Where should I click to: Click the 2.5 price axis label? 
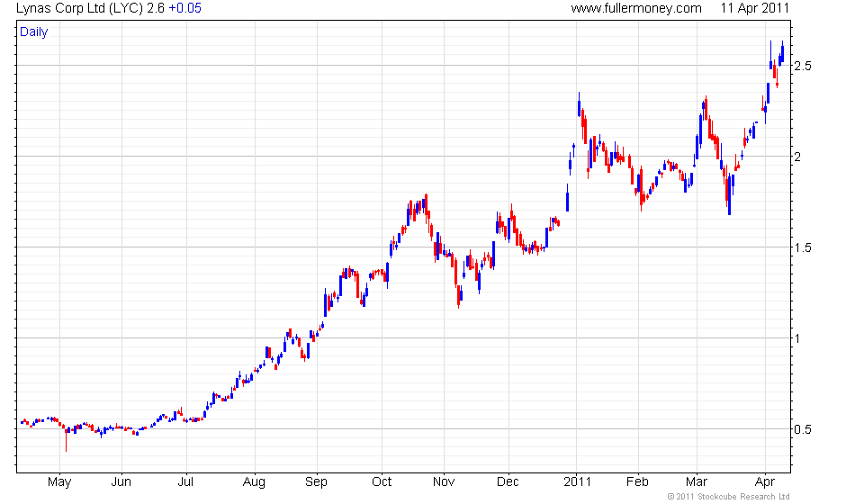point(802,66)
